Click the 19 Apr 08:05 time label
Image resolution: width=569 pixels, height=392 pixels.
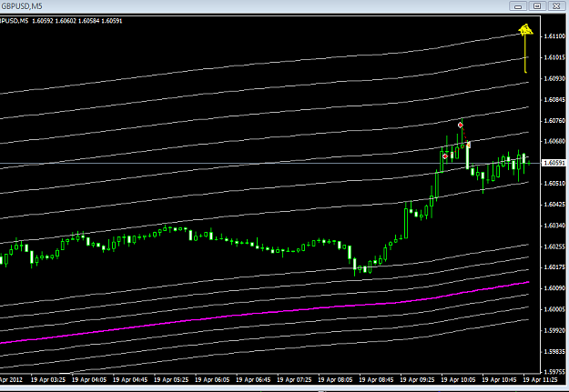click(335, 379)
